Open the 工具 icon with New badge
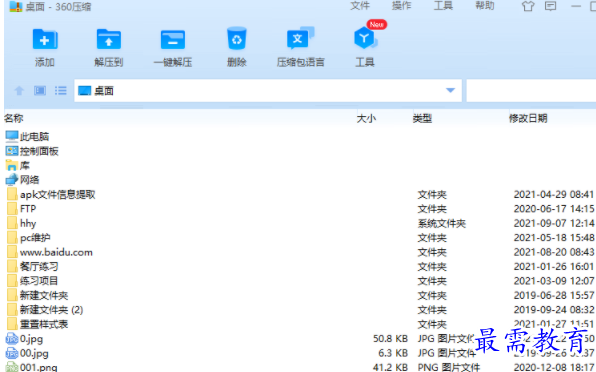The height and width of the screenshot is (372, 596). [x=365, y=38]
